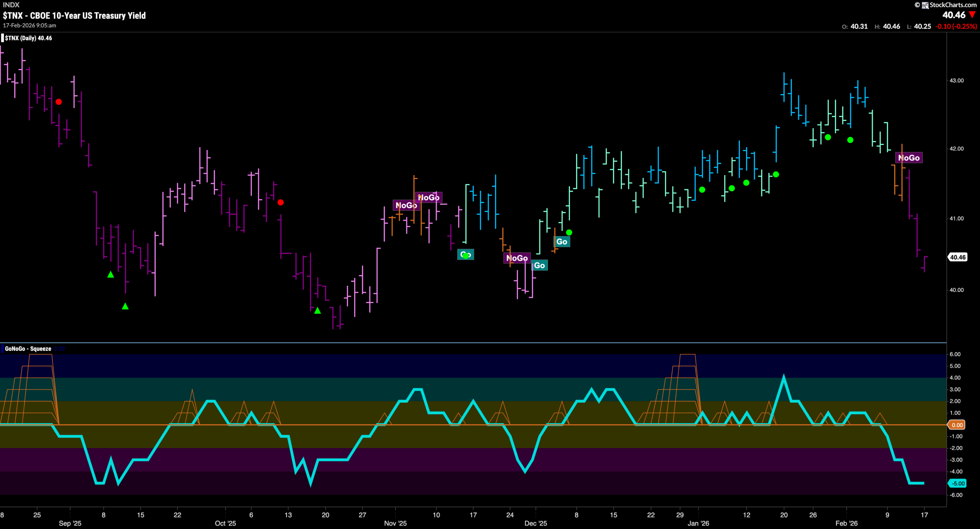Click the Nov '25 date label

(x=395, y=523)
